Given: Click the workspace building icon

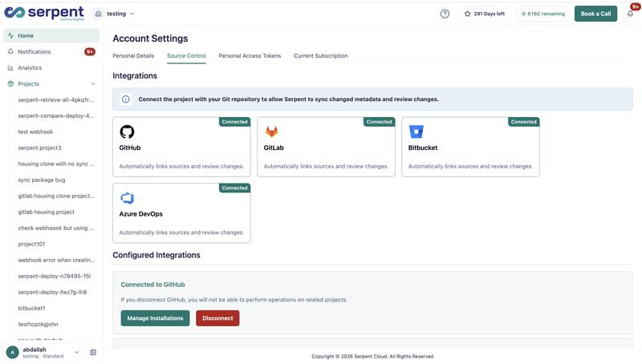Looking at the screenshot, I should [98, 14].
